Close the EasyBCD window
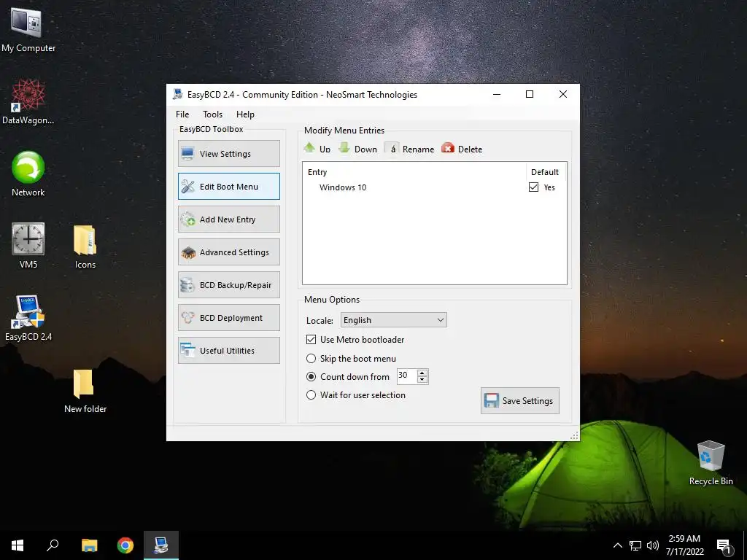 [562, 94]
